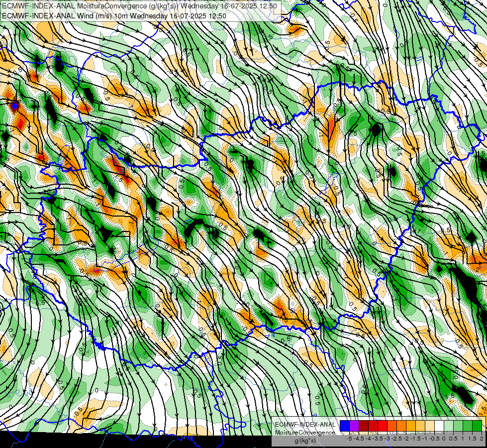This screenshot has height=448, width=487.
Task: Click the purple legend swatch
Action: 354,426
